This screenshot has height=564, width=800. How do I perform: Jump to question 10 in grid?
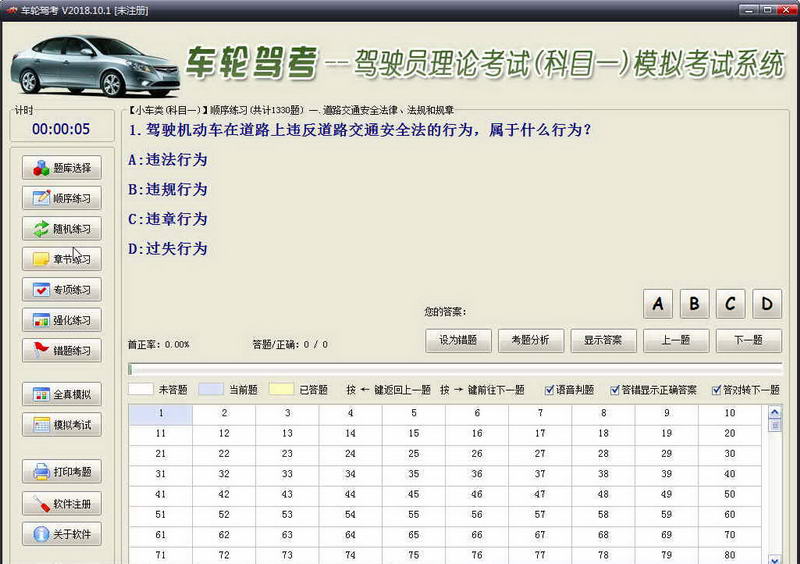(730, 414)
